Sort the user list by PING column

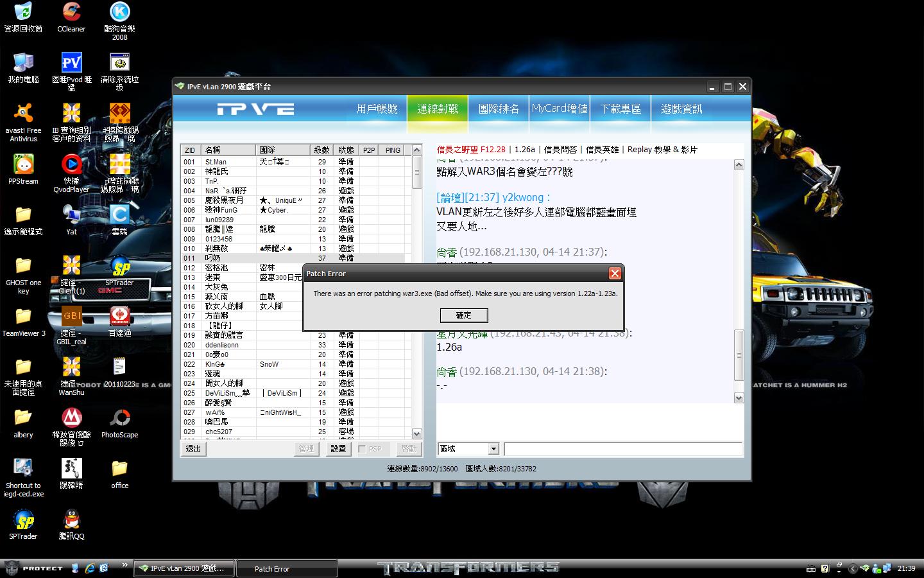(x=393, y=150)
